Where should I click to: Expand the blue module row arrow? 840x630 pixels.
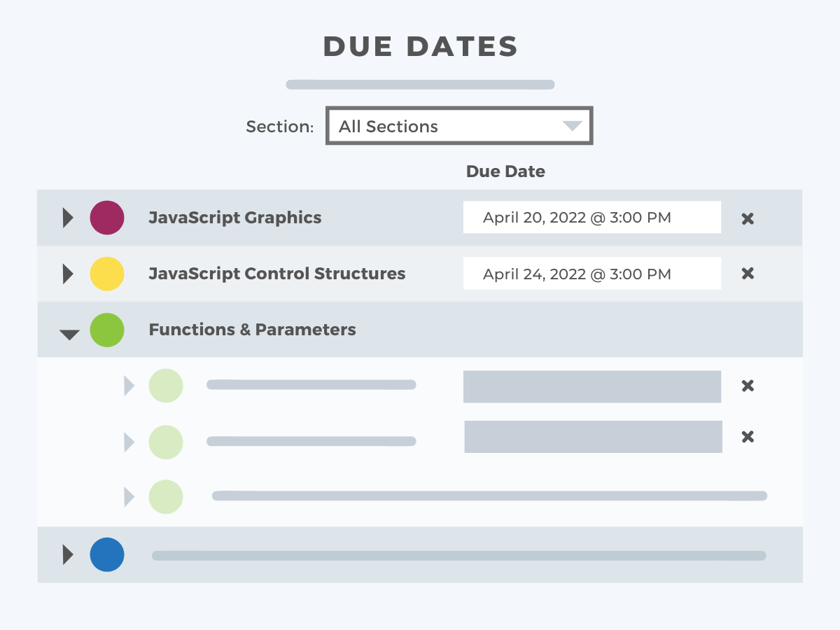68,555
